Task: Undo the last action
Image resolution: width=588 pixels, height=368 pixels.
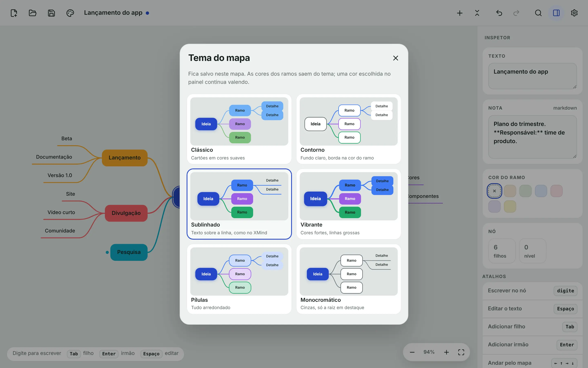Action: coord(499,13)
